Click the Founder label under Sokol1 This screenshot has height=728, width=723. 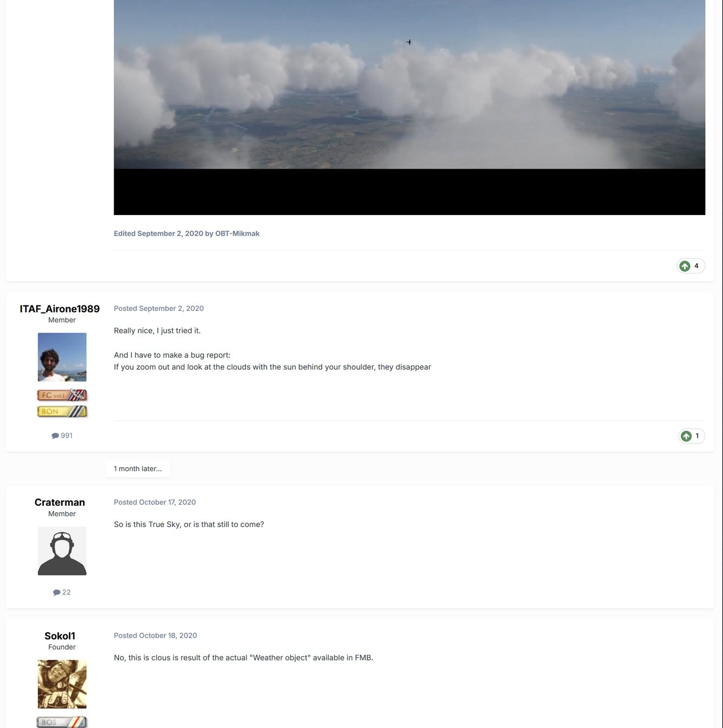point(62,647)
